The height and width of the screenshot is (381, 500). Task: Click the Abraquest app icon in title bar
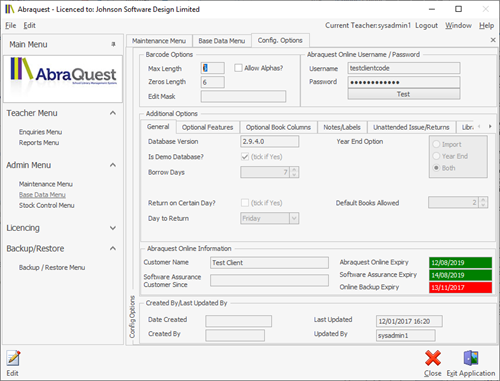9,9
